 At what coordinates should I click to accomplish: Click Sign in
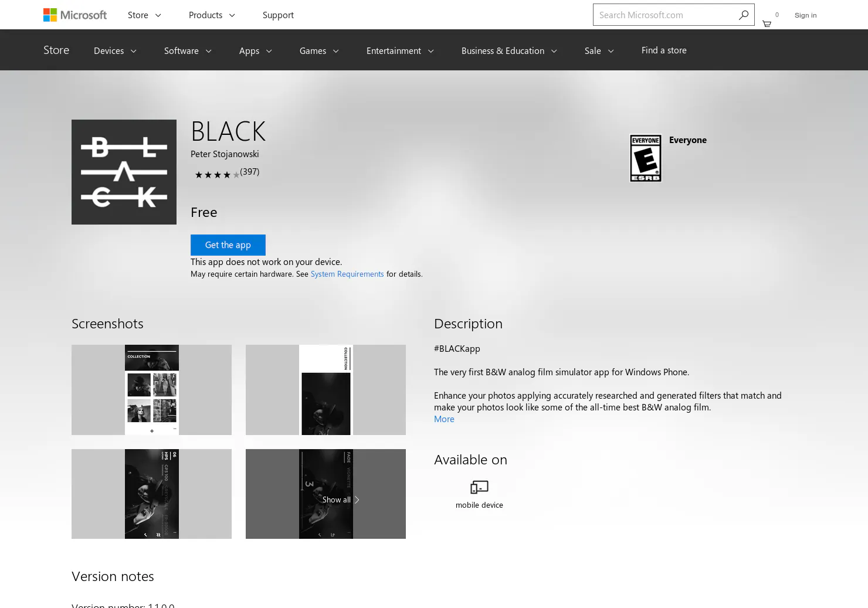click(x=805, y=15)
